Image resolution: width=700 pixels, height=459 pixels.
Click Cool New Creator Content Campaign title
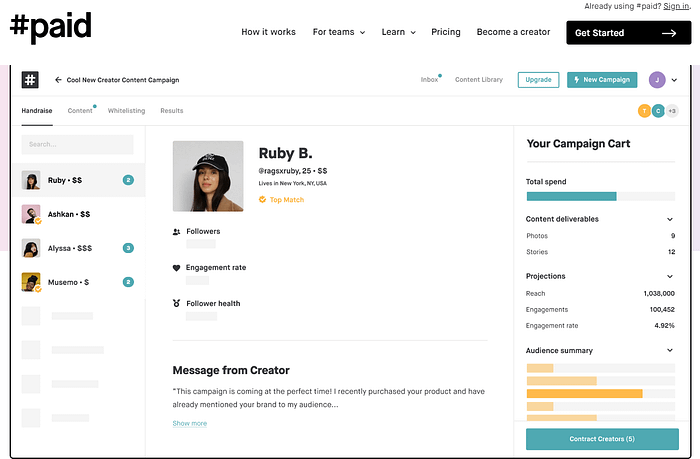point(123,80)
